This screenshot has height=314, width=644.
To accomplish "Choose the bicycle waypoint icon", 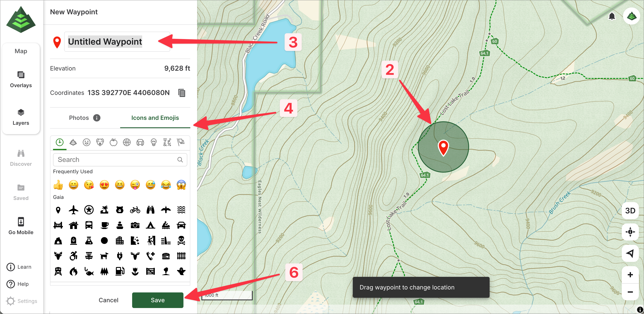I will pos(135,210).
